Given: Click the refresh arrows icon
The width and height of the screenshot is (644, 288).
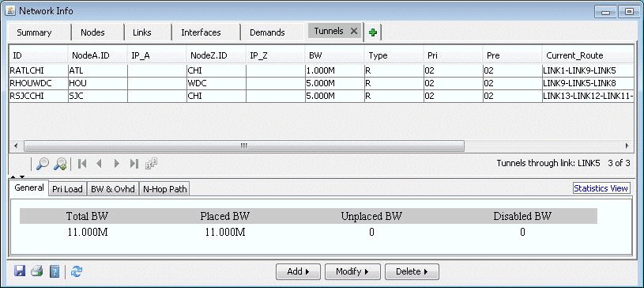Looking at the screenshot, I should [x=77, y=271].
